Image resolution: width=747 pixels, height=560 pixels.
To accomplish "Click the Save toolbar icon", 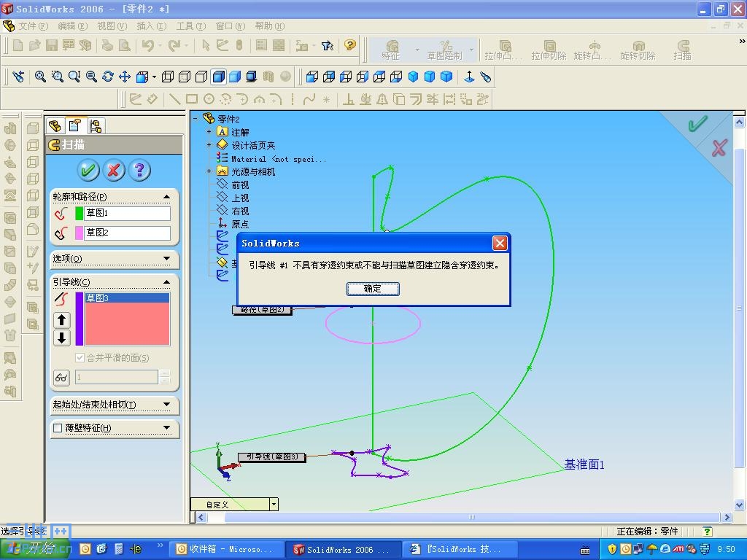I will tap(52, 45).
